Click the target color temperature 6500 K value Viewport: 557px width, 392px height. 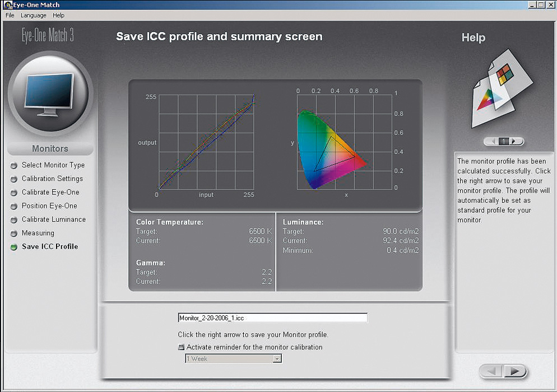(x=261, y=231)
